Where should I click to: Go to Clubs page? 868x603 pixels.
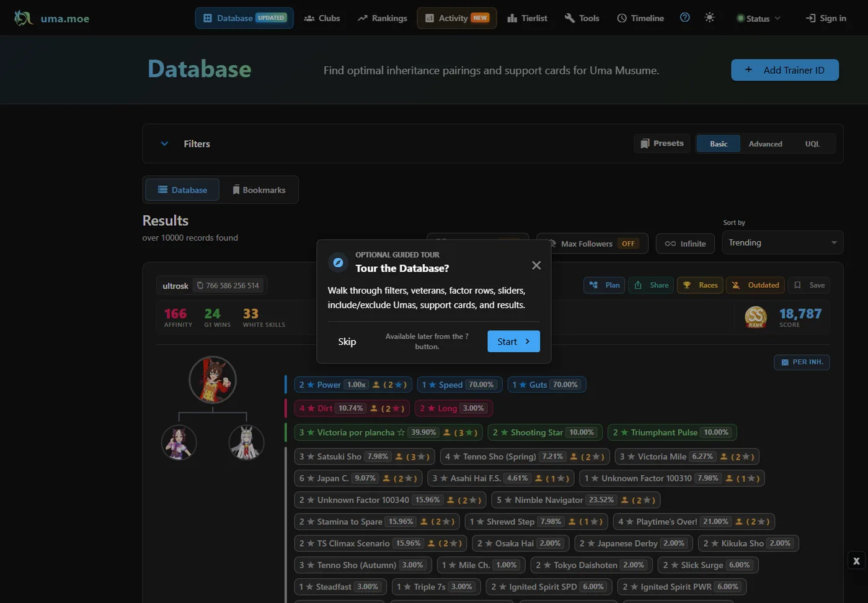322,18
